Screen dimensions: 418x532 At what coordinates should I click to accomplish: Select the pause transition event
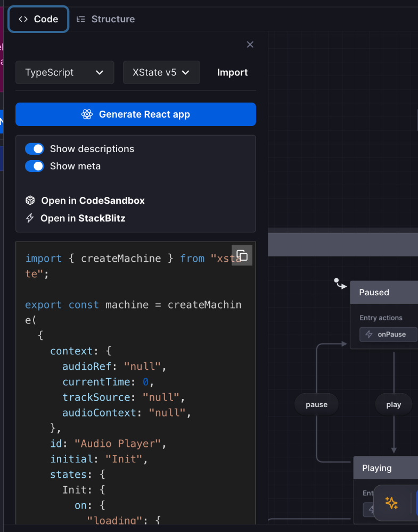(316, 404)
